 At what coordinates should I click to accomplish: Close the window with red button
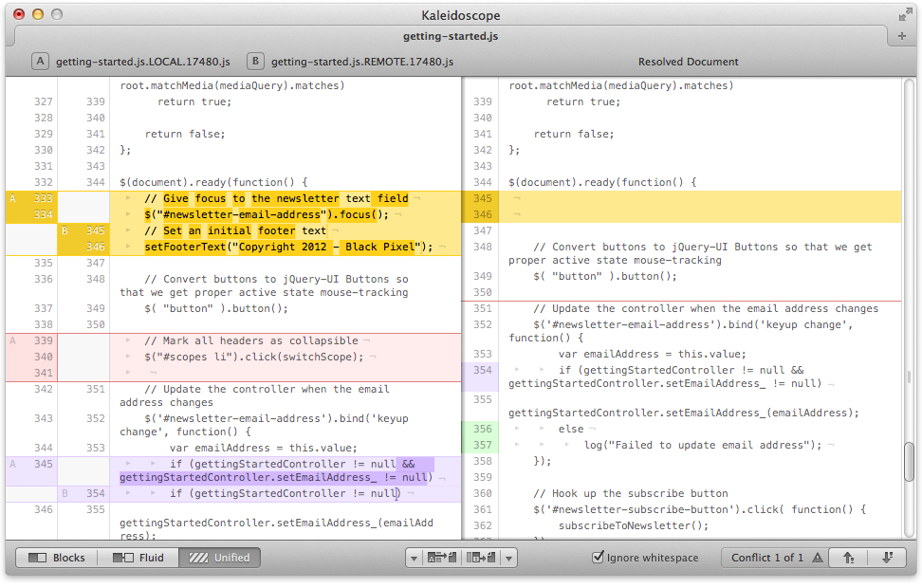pyautogui.click(x=19, y=14)
